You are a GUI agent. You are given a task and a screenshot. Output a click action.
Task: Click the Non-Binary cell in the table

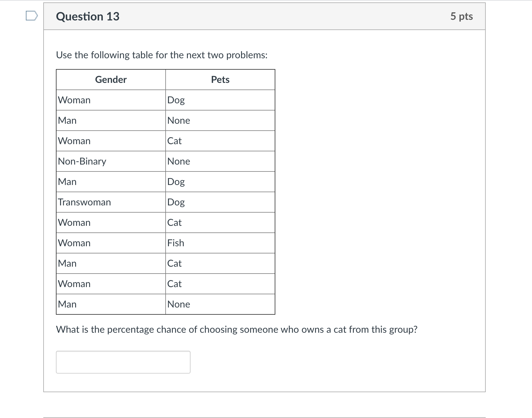point(82,161)
